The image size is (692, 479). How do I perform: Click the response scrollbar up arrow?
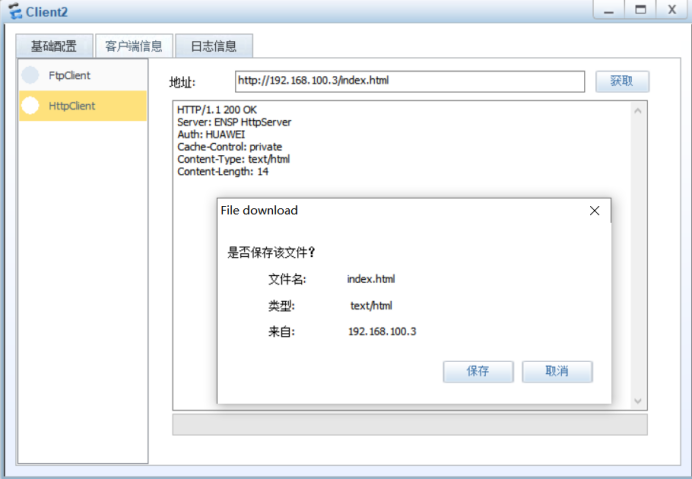click(x=638, y=111)
